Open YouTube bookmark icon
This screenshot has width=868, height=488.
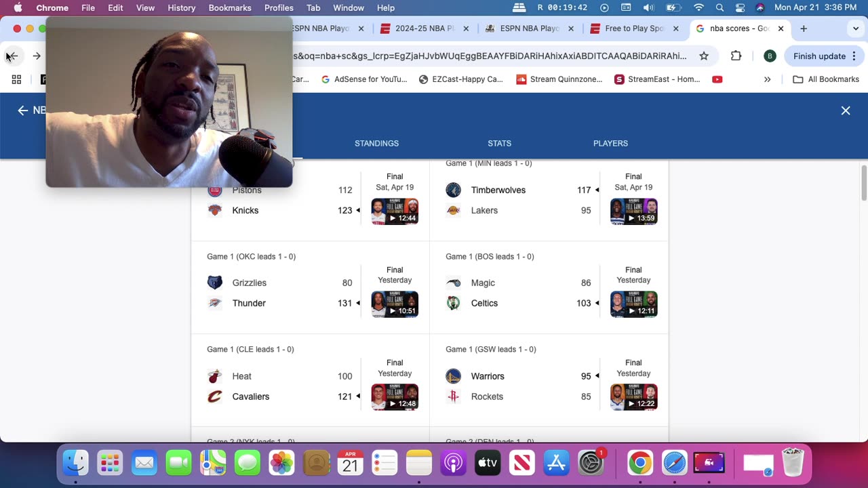717,79
